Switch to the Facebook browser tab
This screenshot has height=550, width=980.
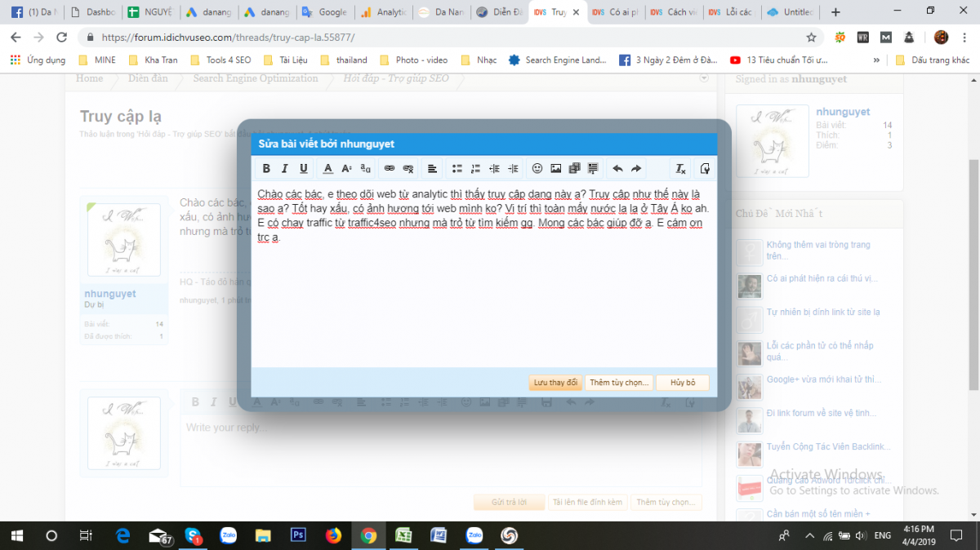point(33,12)
